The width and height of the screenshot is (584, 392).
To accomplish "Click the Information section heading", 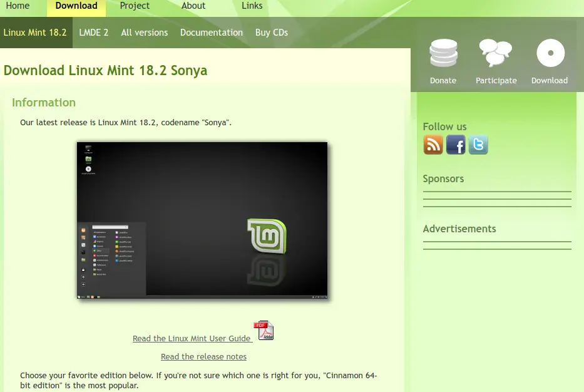I will [44, 103].
